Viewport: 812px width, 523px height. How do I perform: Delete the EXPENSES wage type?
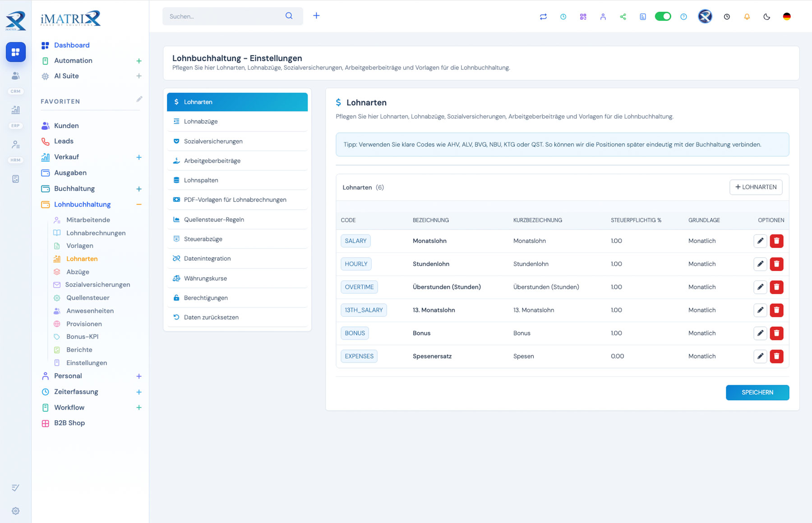click(x=776, y=356)
